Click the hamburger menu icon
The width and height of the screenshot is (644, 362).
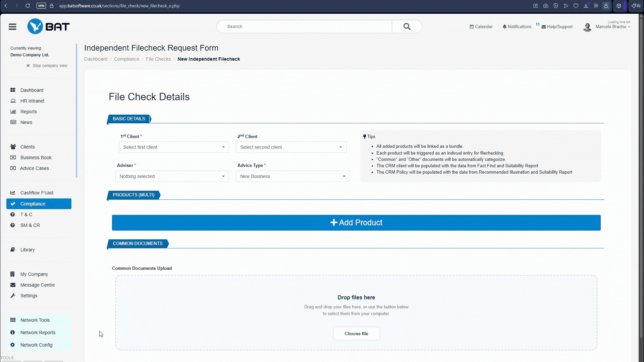click(x=12, y=27)
